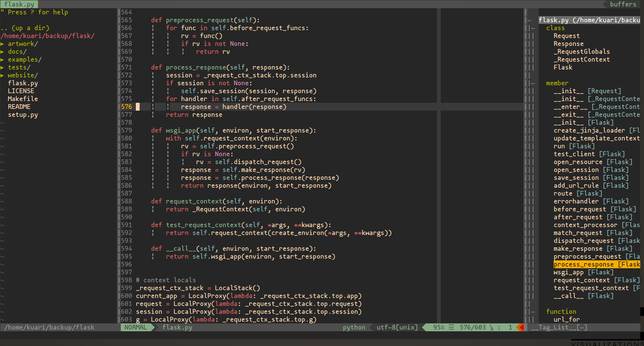
Task: Click the NORMAL mode indicator
Action: tap(136, 328)
